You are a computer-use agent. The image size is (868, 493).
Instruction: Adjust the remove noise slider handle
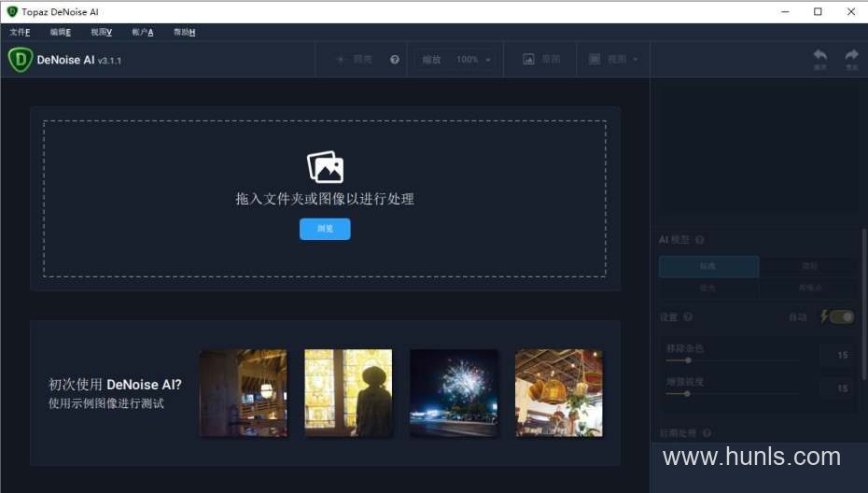[688, 360]
